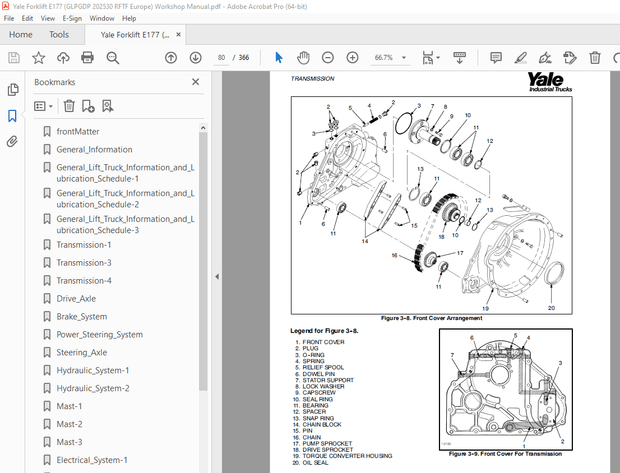This screenshot has height=473, width=620.
Task: Click the bookmarks panel scrollbar
Action: click(x=203, y=261)
